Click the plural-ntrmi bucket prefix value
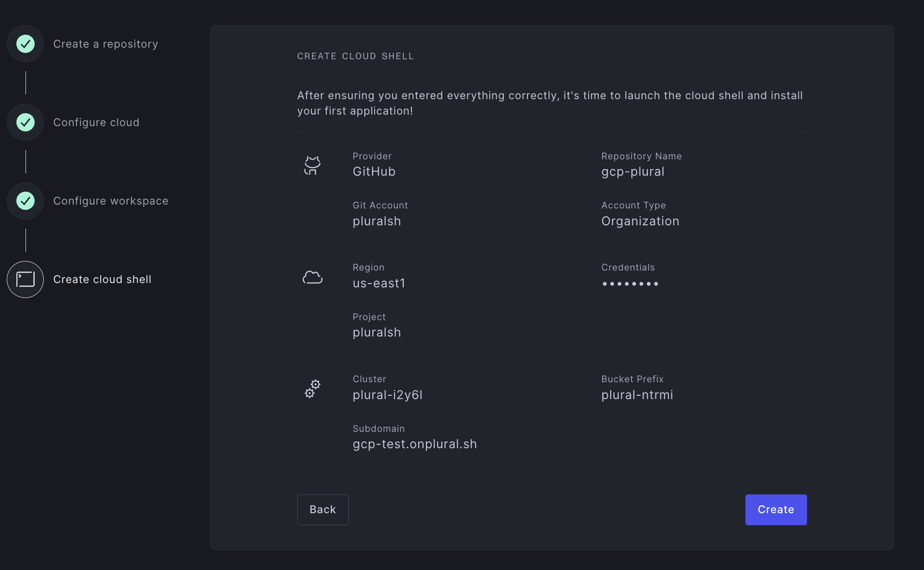Viewport: 924px width, 570px height. (637, 395)
